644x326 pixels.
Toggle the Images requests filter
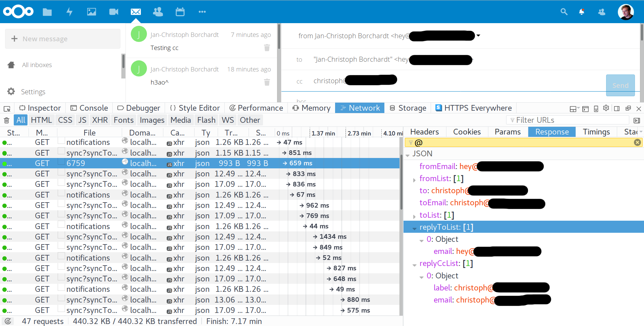coord(152,120)
